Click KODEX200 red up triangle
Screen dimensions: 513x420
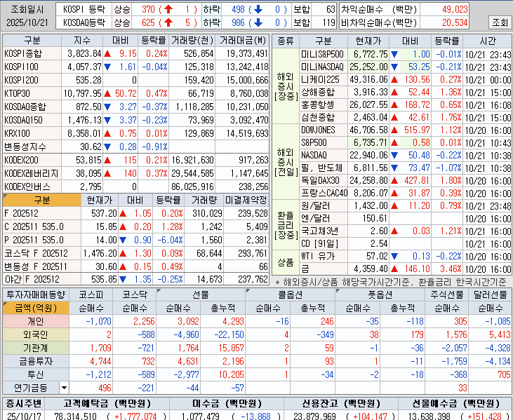(107, 161)
